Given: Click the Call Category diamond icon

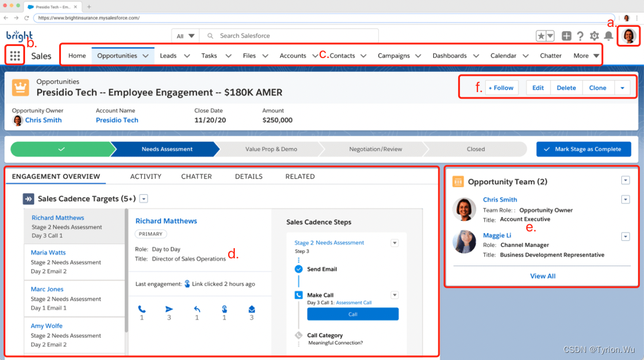Looking at the screenshot, I should [299, 335].
